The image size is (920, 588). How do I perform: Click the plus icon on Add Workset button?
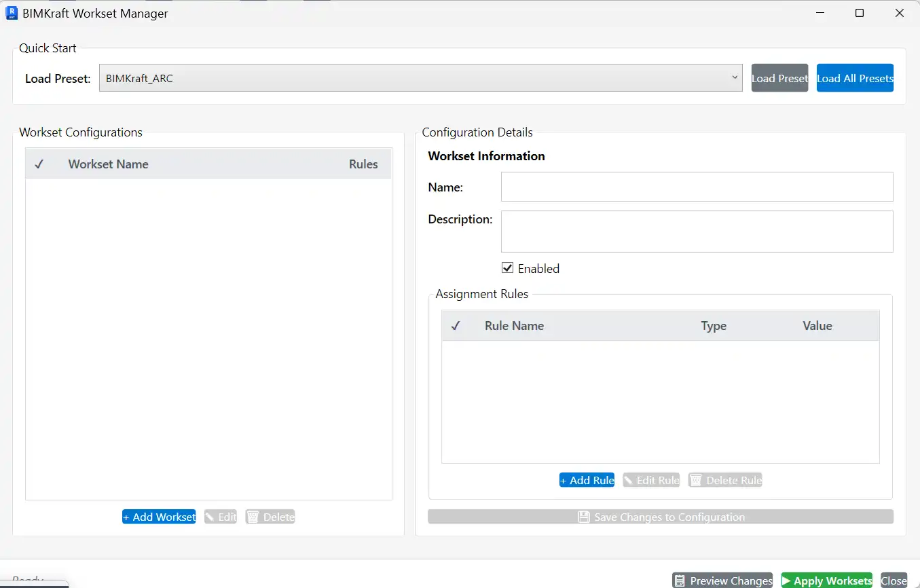click(x=128, y=516)
